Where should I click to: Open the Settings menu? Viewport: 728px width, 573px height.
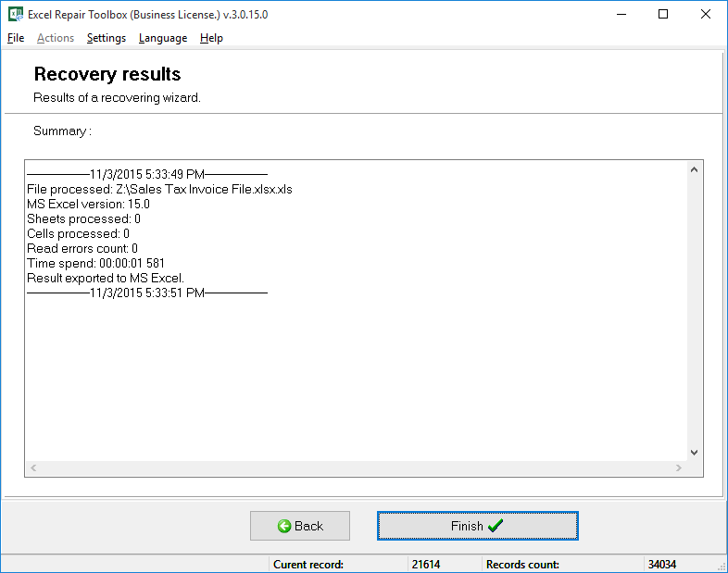[x=107, y=38]
